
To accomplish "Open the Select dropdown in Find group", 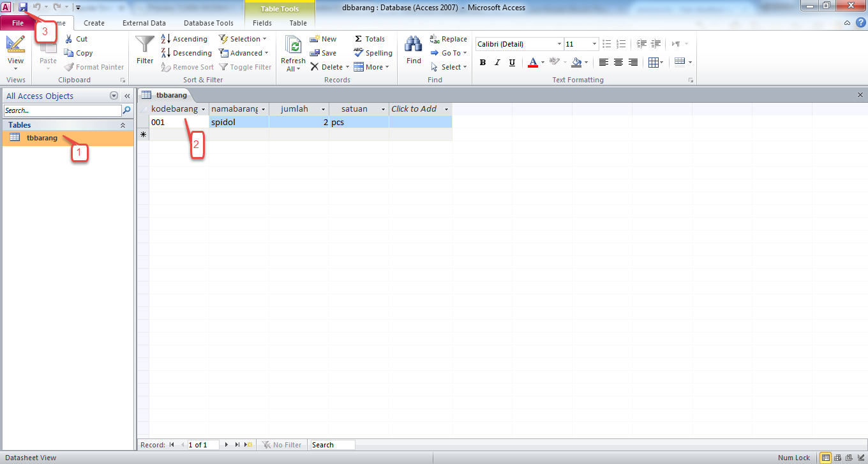I will click(x=449, y=67).
